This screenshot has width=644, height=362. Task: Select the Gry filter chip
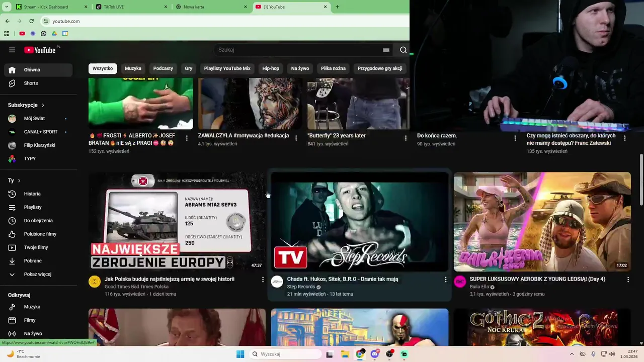189,68
